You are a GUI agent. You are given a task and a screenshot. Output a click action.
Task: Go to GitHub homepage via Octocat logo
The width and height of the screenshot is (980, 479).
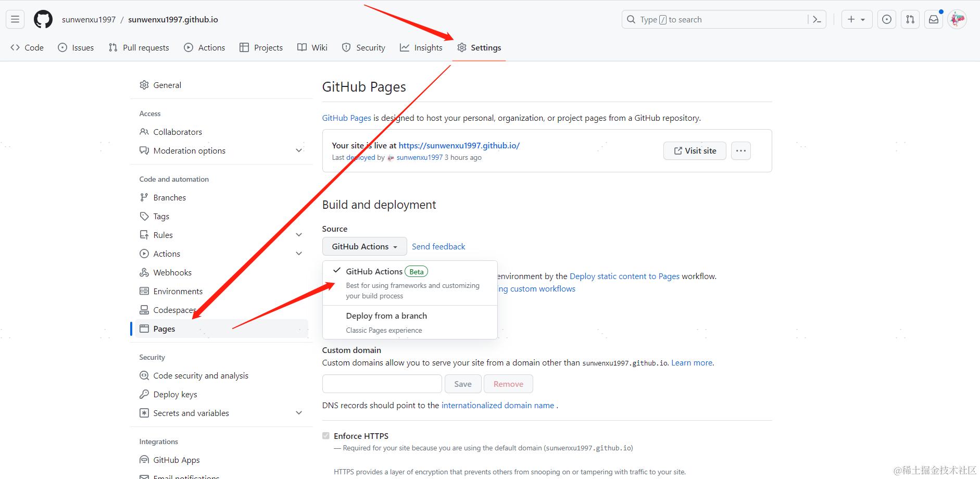coord(43,20)
